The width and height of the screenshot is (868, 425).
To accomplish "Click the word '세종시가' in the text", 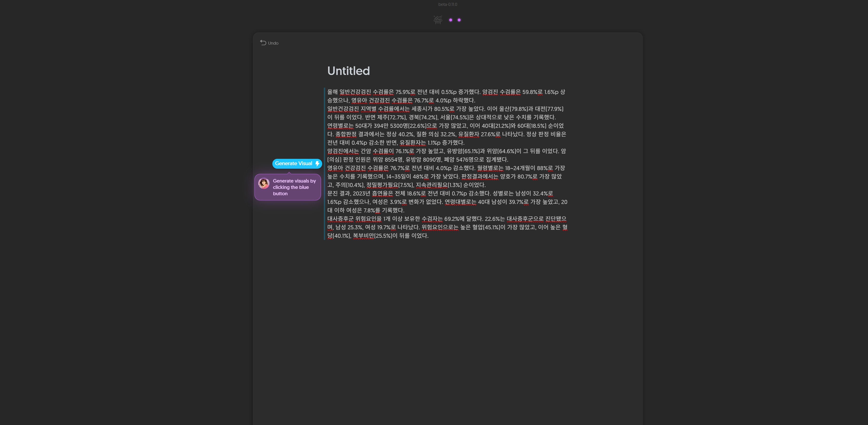I will (x=422, y=109).
